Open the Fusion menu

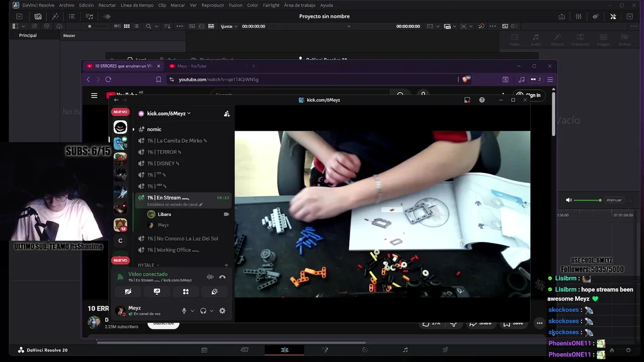pyautogui.click(x=235, y=5)
